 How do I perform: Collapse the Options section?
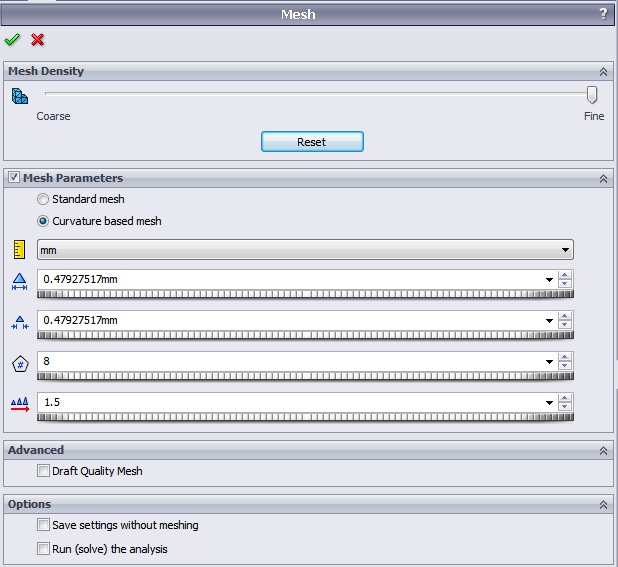[603, 505]
